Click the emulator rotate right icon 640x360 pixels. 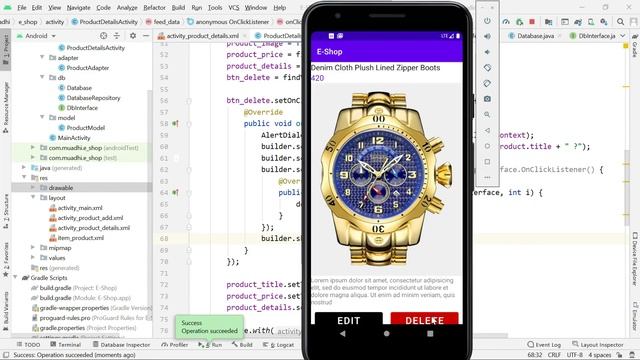pos(487,83)
